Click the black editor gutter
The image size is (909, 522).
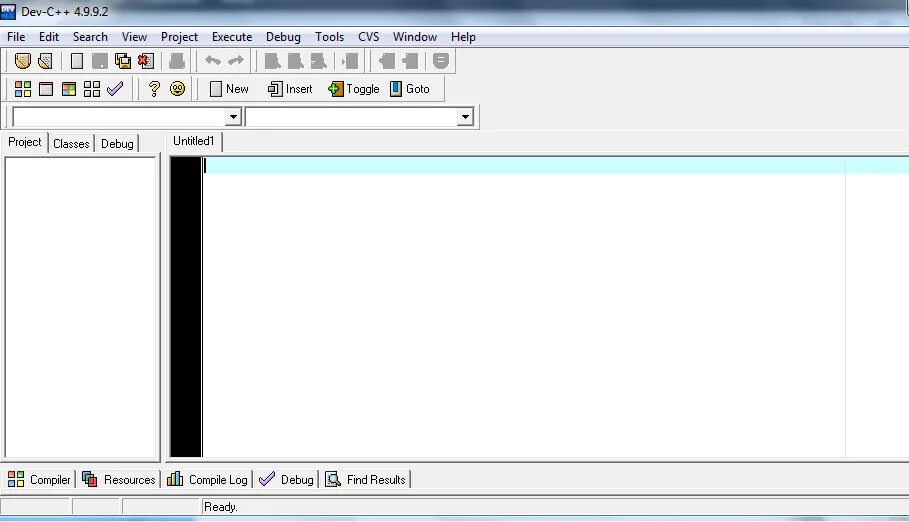point(186,307)
